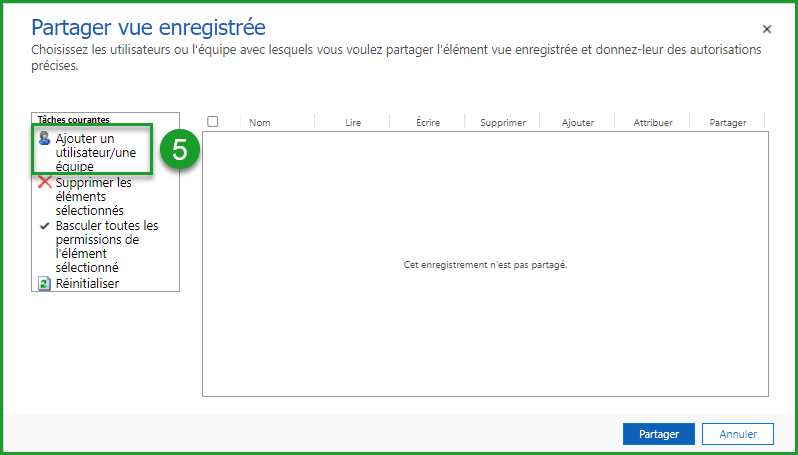Click the empty shared records list area
Image resolution: width=798 pixels, height=455 pixels.
pos(485,320)
